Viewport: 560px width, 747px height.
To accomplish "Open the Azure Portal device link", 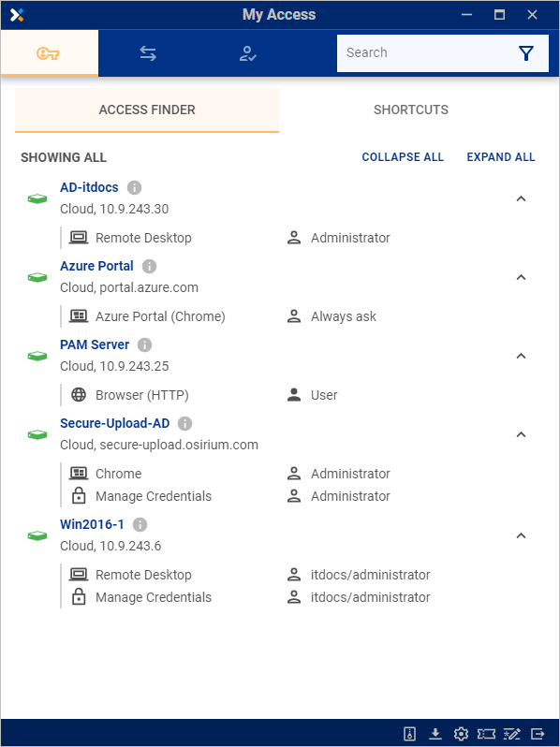I will pyautogui.click(x=96, y=266).
